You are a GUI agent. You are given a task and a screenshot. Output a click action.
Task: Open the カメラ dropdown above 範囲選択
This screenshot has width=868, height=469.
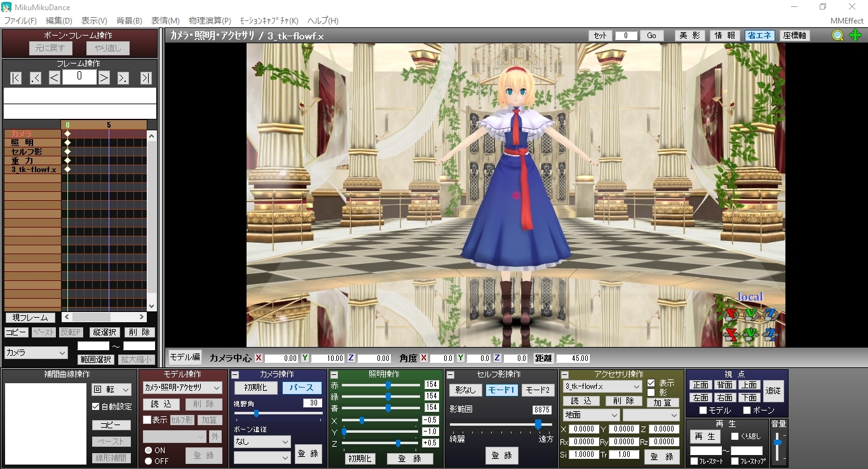coord(36,352)
